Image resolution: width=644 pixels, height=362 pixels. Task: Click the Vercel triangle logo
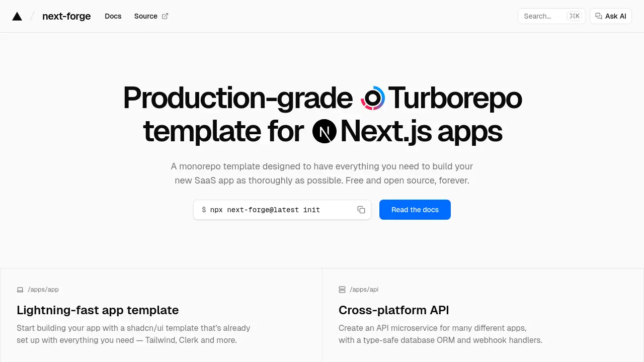tap(17, 16)
